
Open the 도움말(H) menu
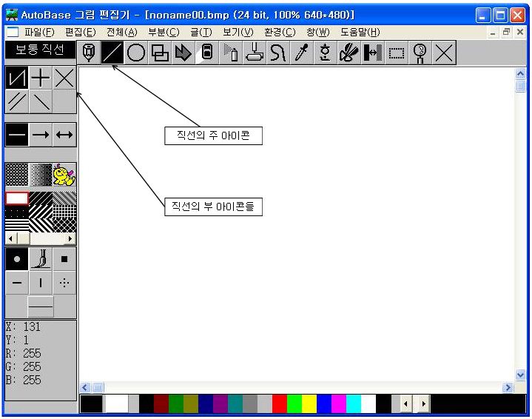(360, 32)
